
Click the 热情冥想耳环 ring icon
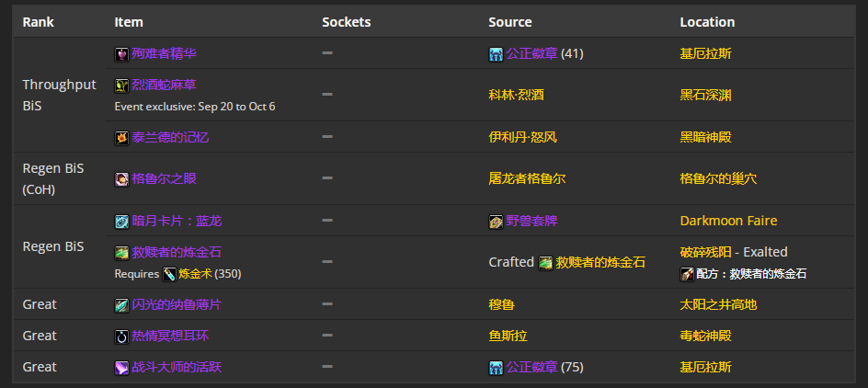coord(121,337)
